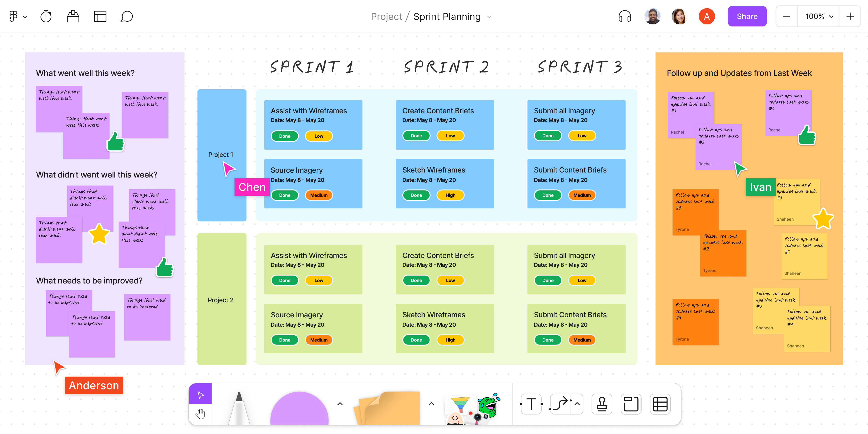Open the voting stamp box icon
868x434 pixels.
(x=73, y=16)
